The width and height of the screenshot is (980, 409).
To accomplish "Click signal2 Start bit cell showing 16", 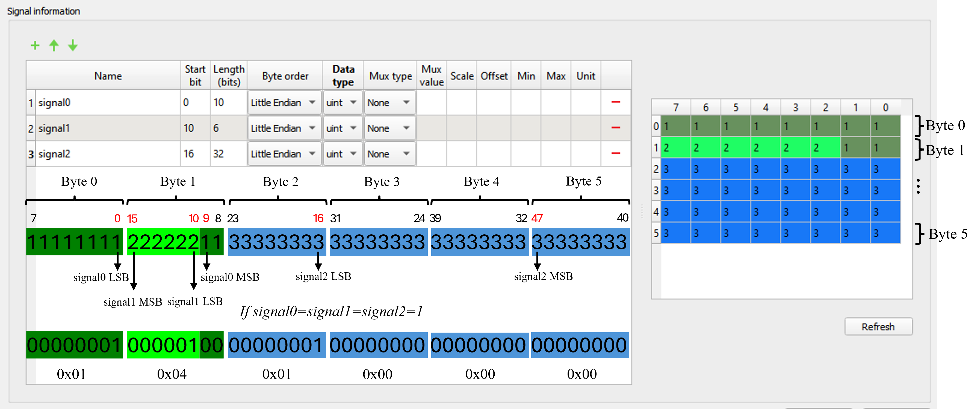I will pos(194,154).
